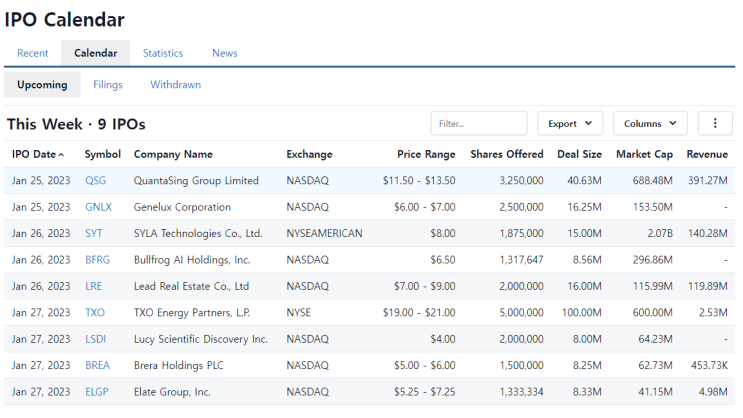The height and width of the screenshot is (418, 743).
Task: Sort by the Deal Size header
Action: click(x=579, y=154)
